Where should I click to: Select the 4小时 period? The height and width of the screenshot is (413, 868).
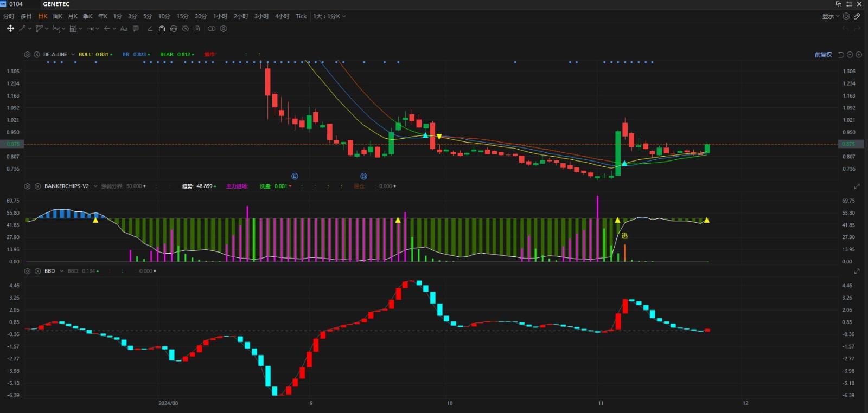[282, 16]
